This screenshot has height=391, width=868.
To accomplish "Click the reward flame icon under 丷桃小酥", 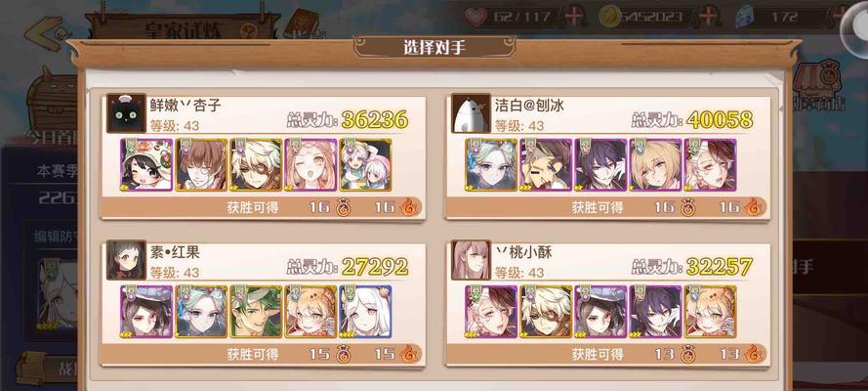I will [753, 354].
